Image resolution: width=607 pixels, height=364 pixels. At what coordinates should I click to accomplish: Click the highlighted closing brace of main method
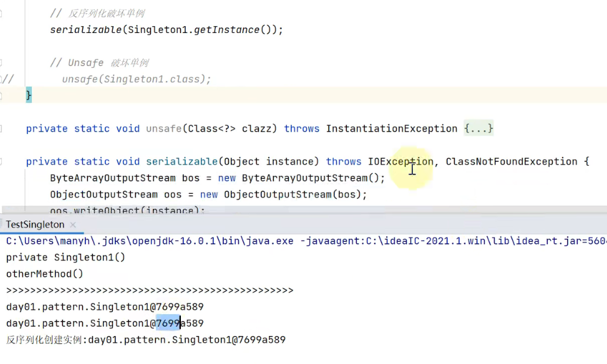click(x=29, y=95)
